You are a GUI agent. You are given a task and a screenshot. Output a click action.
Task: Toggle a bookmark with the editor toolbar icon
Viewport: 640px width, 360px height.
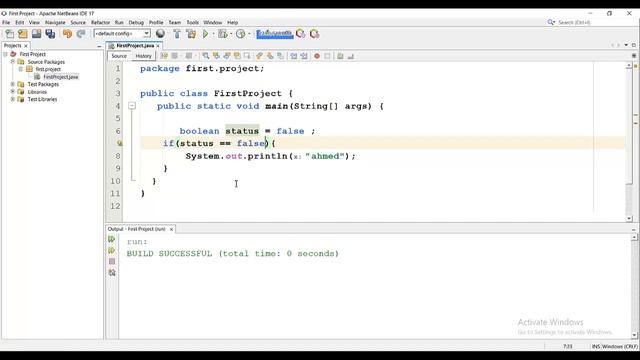(x=280, y=56)
